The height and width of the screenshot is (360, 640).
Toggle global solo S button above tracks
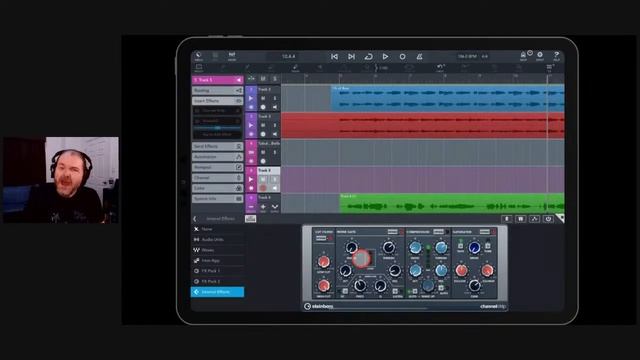point(275,78)
